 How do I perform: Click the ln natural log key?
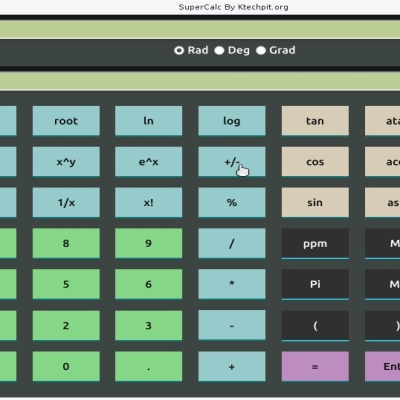click(149, 121)
